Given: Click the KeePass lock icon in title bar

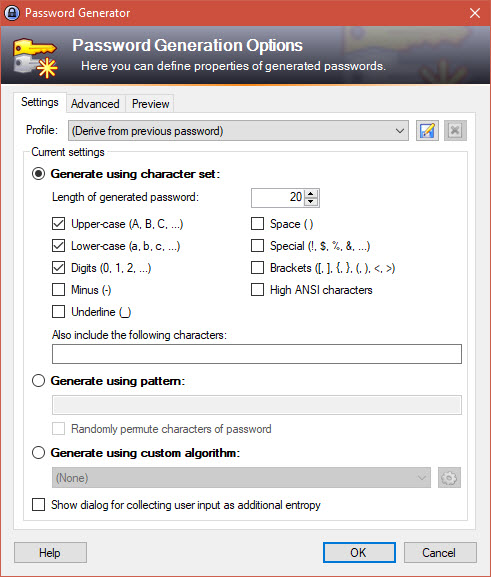Looking at the screenshot, I should pos(12,13).
